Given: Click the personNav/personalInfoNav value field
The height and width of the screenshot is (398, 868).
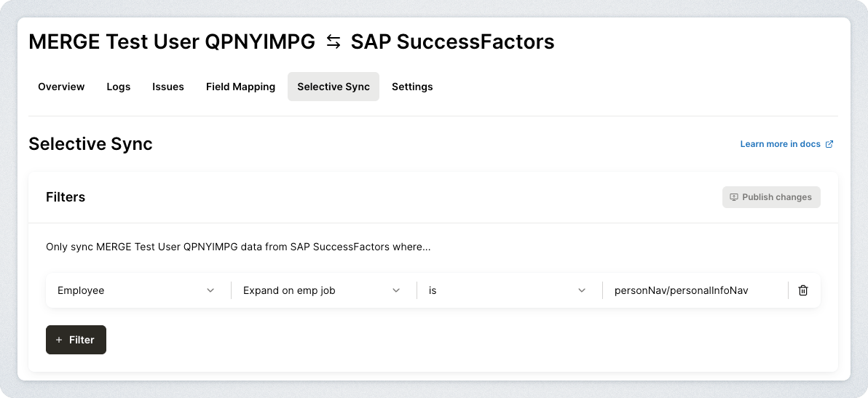Looking at the screenshot, I should click(692, 290).
